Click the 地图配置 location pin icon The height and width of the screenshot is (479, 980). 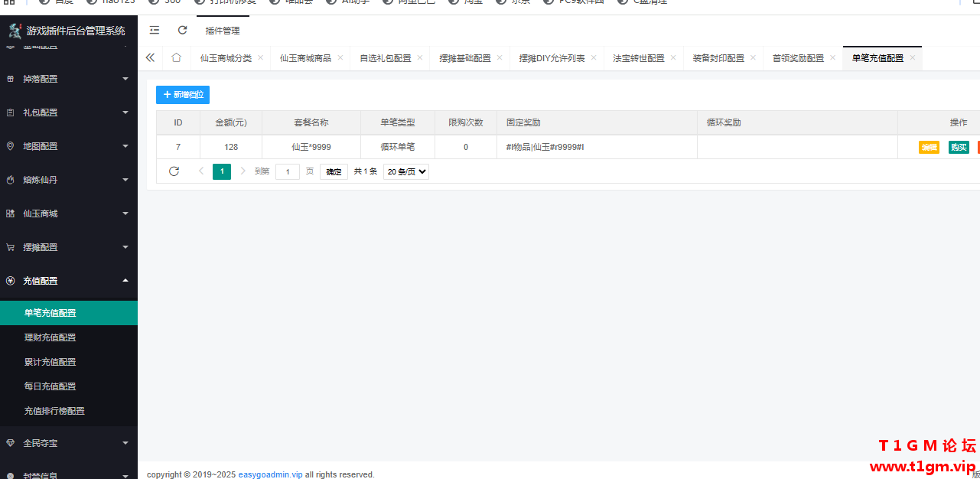[10, 146]
